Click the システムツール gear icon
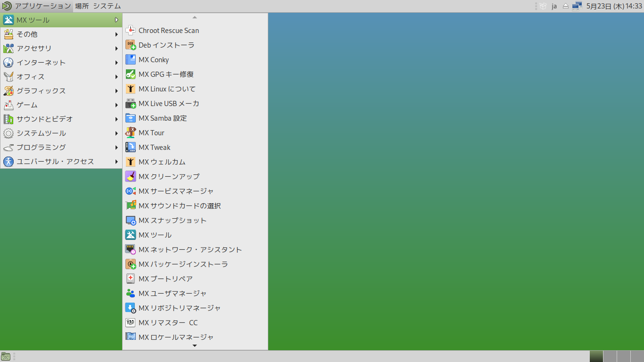This screenshot has height=362, width=644. click(8, 133)
